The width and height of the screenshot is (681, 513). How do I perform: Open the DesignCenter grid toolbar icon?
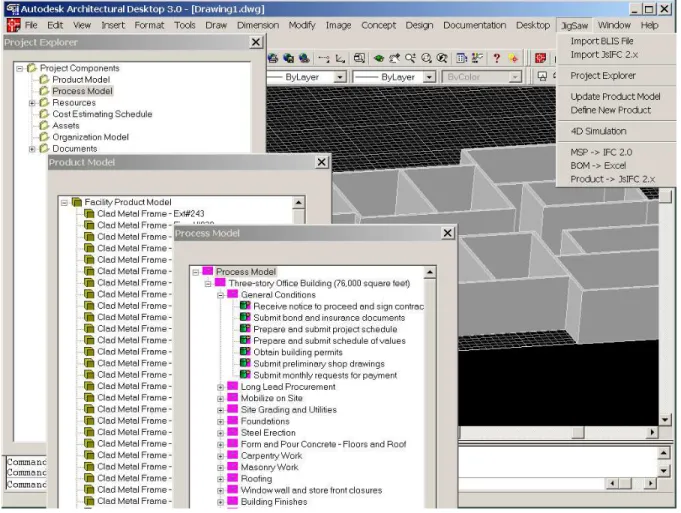click(x=462, y=58)
